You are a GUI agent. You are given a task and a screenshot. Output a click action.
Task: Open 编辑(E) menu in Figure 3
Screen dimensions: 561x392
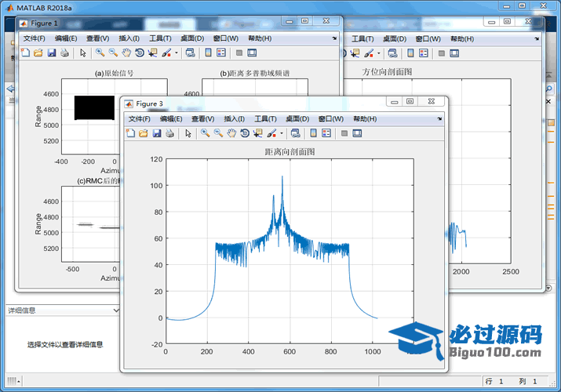[171, 119]
